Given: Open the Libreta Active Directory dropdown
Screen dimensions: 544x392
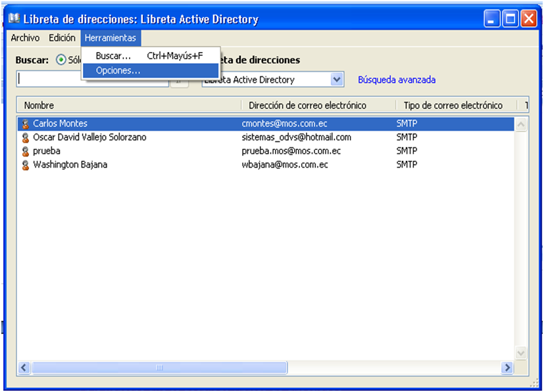Looking at the screenshot, I should click(337, 80).
